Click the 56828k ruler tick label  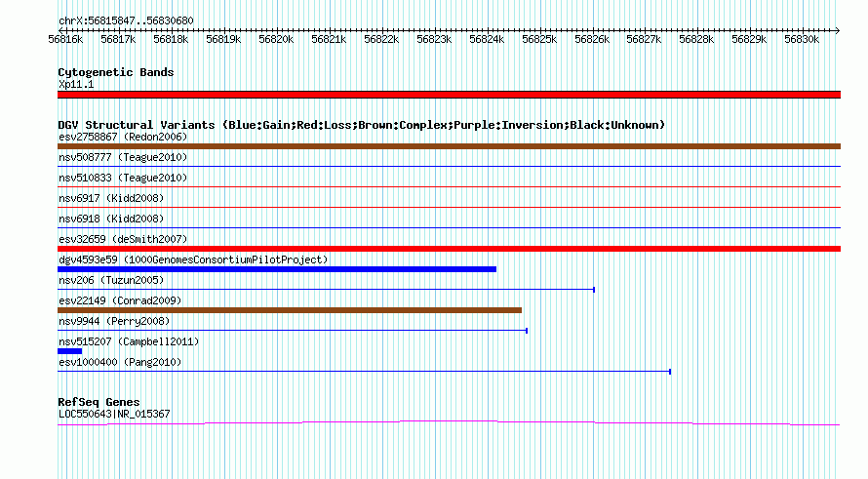point(696,39)
